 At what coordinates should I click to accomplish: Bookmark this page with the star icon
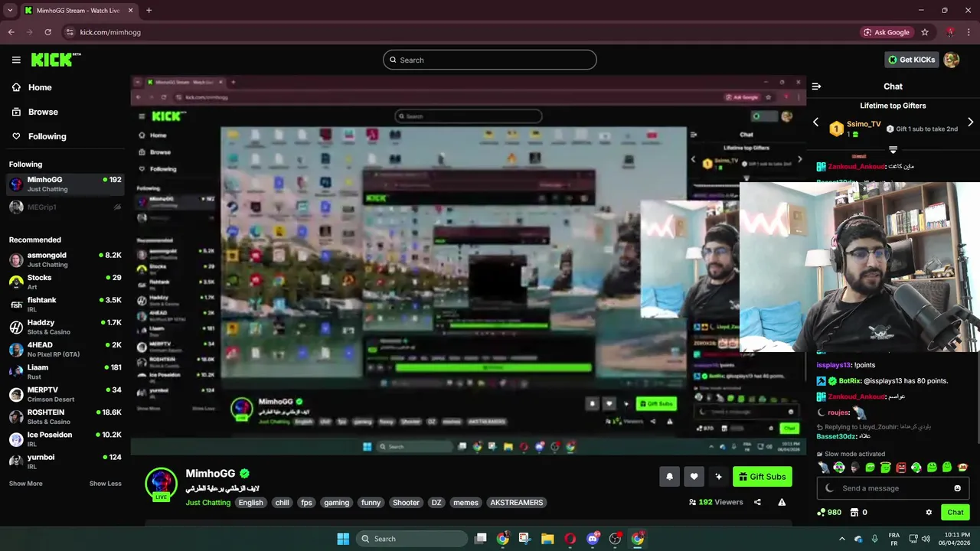(x=925, y=32)
